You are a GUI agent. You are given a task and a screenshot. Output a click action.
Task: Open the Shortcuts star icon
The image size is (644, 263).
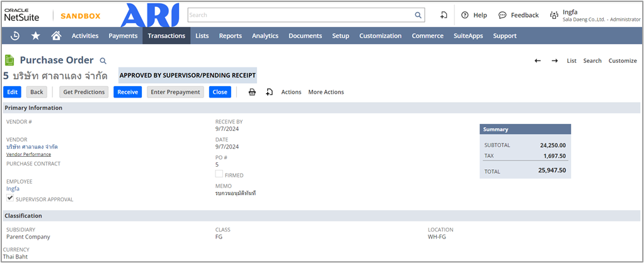[x=36, y=36]
